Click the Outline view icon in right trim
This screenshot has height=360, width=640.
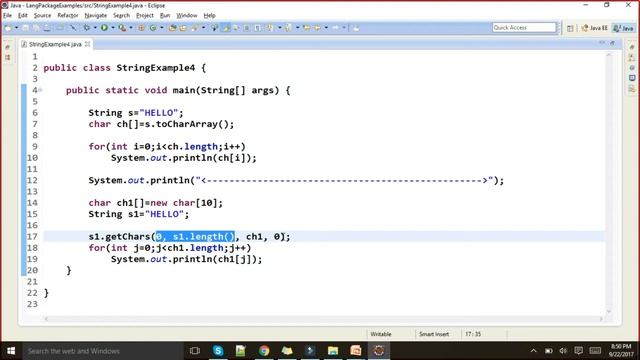632,58
